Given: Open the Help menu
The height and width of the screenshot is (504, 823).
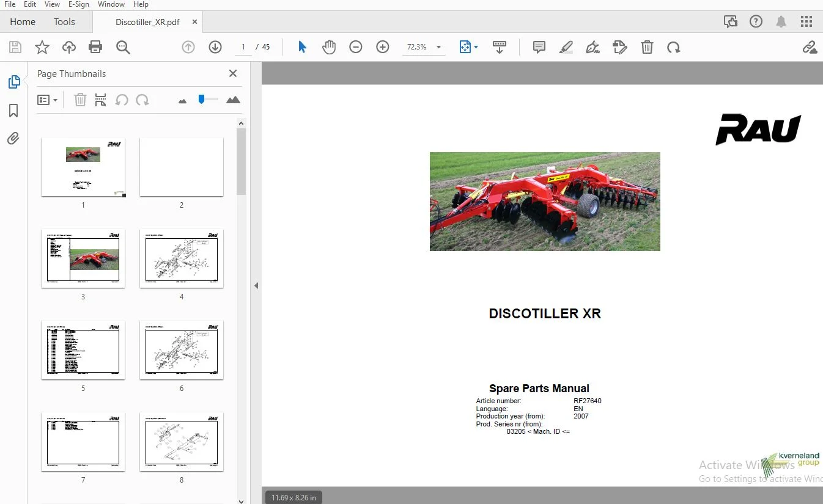Looking at the screenshot, I should tap(141, 4).
